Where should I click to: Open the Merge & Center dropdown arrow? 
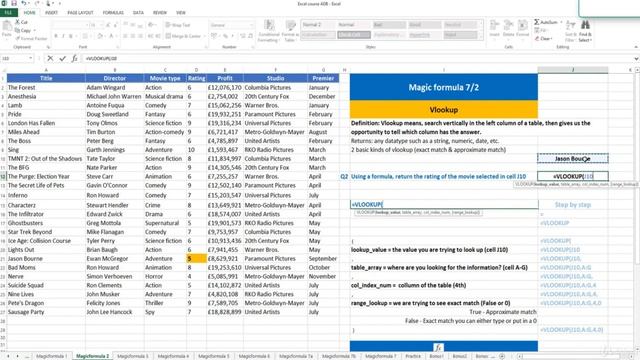[204, 36]
